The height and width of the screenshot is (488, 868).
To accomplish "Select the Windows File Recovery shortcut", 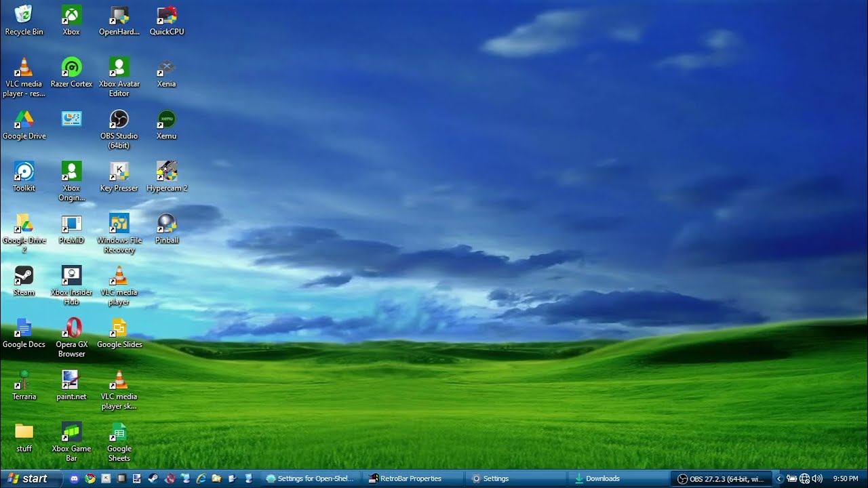I will click(119, 233).
